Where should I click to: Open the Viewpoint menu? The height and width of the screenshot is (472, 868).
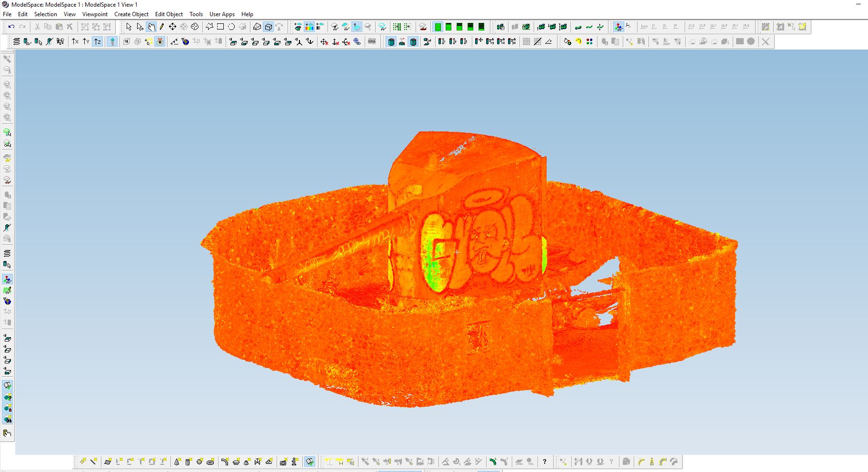point(95,14)
